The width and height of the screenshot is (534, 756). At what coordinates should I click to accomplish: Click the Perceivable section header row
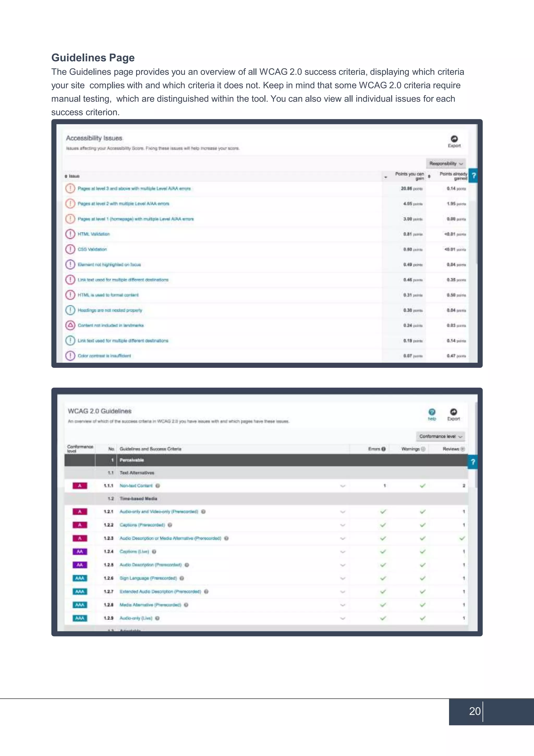266,460
